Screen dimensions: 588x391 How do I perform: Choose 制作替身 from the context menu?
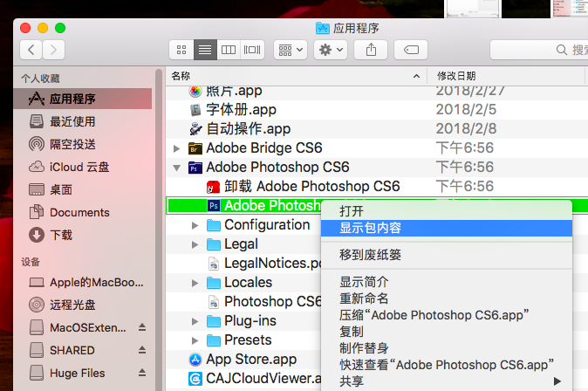447,348
